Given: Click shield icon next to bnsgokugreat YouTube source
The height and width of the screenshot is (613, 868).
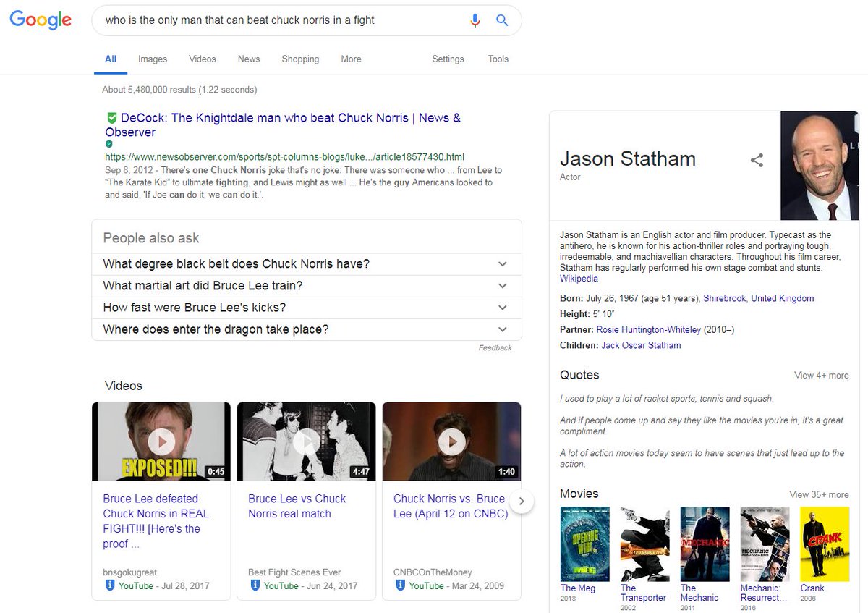Looking at the screenshot, I should (110, 585).
